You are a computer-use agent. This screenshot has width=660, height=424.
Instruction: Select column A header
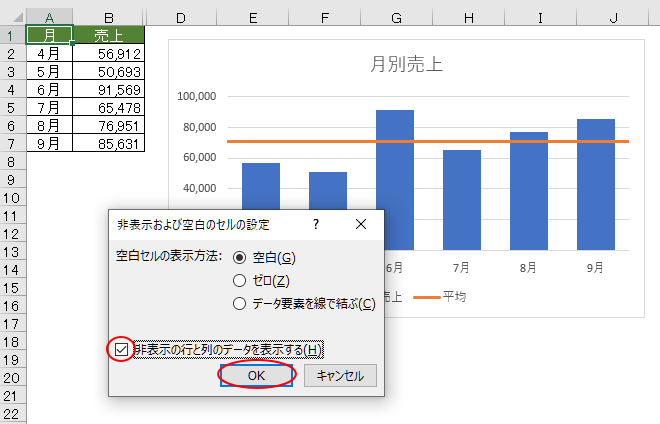tap(49, 18)
